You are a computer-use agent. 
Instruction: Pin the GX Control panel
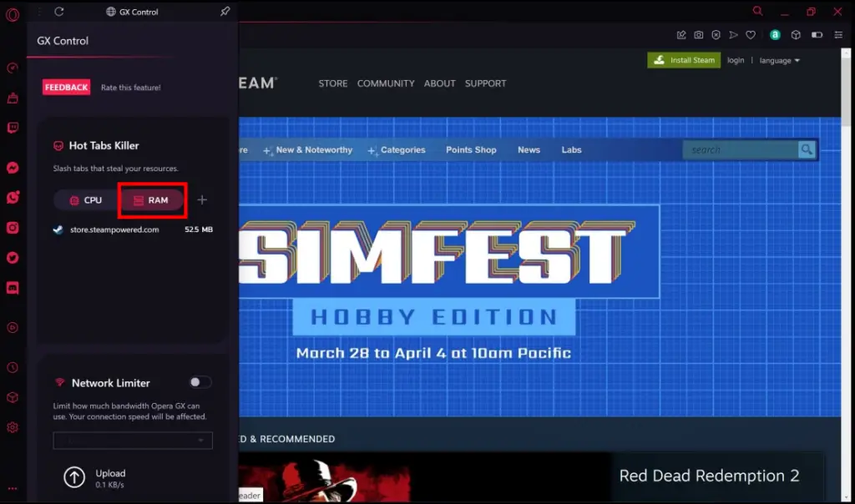tap(225, 12)
